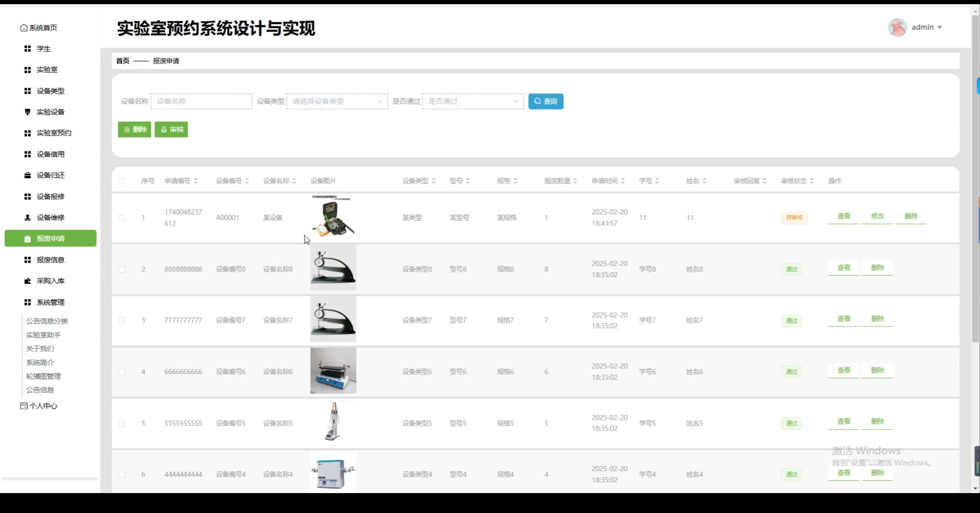This screenshot has height=513, width=980.
Task: Expand the 是否通过 dropdown
Action: click(x=472, y=101)
